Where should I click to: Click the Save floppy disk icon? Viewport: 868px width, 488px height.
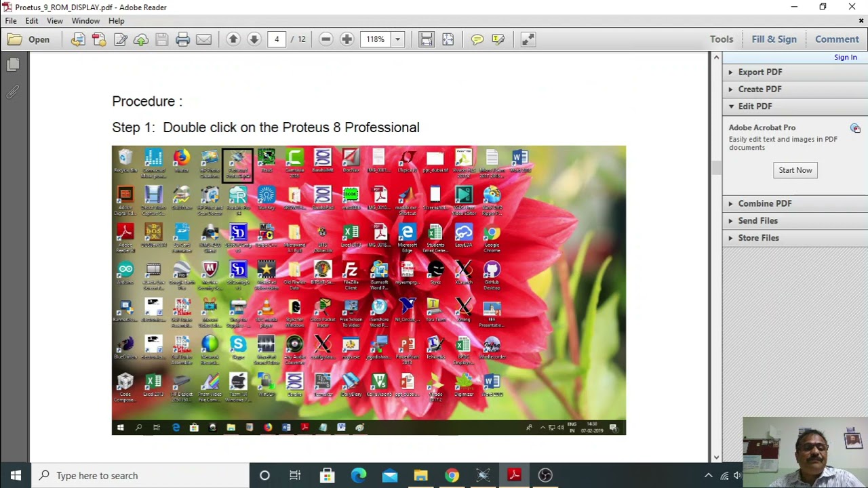[161, 39]
